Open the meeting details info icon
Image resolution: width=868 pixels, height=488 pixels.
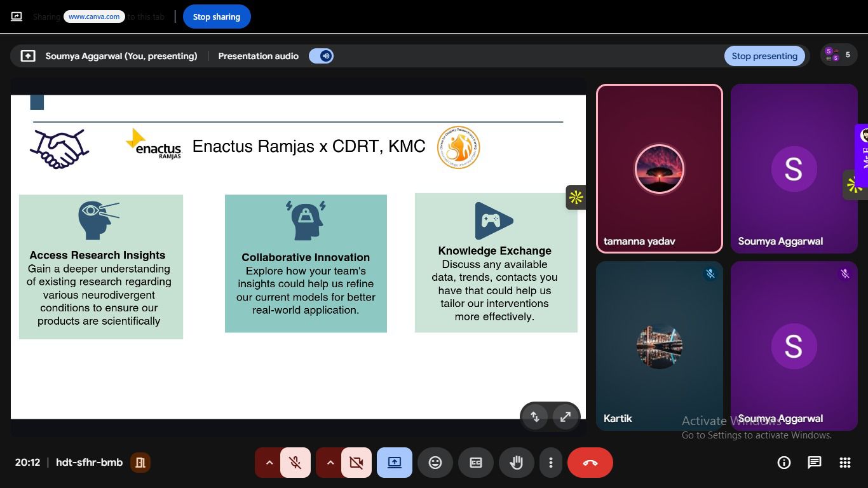coord(784,463)
